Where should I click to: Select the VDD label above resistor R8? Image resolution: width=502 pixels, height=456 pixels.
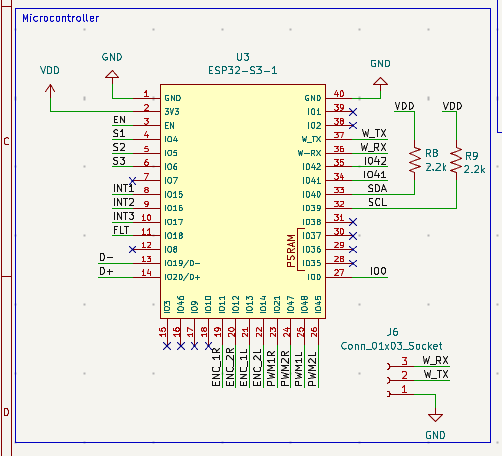pos(404,106)
